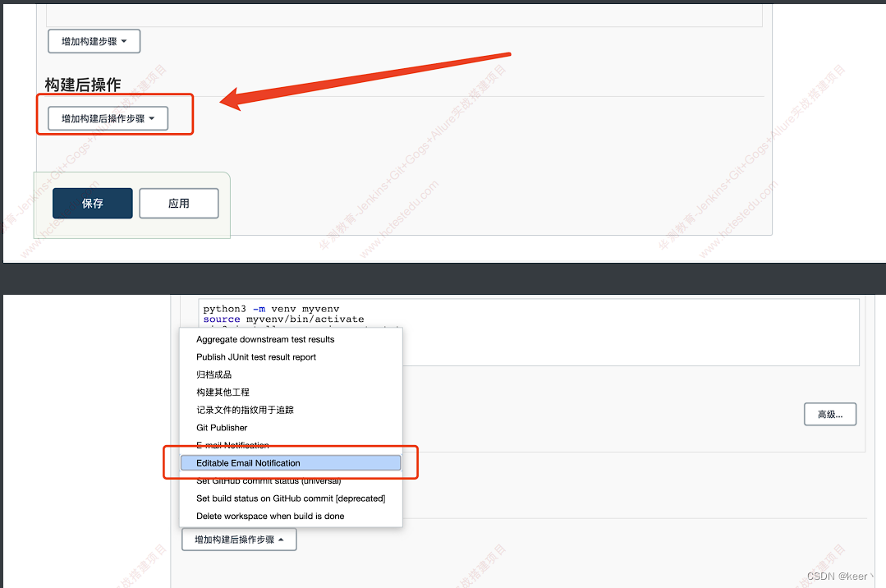This screenshot has height=588, width=886.
Task: Collapse the 增加构建后操作步骤 dropdown below the menu
Action: (x=239, y=540)
